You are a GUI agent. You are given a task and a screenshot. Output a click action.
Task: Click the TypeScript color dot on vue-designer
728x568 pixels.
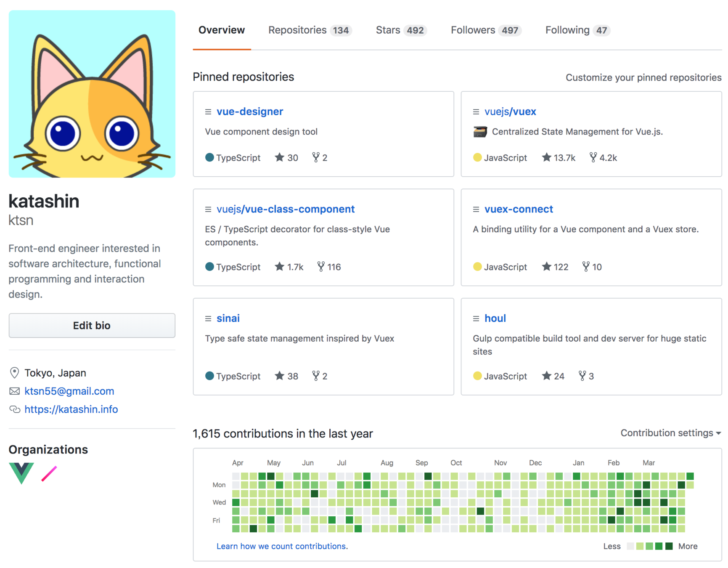point(209,157)
